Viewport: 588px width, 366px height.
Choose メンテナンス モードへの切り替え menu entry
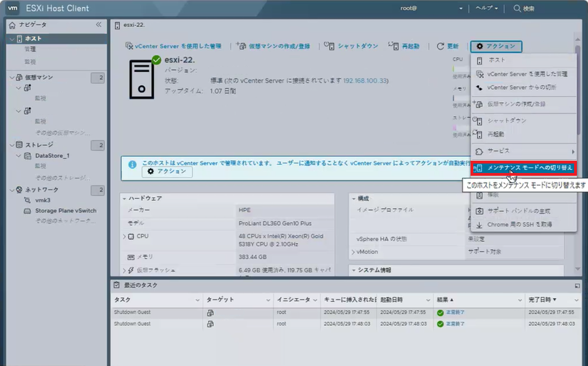tap(523, 168)
